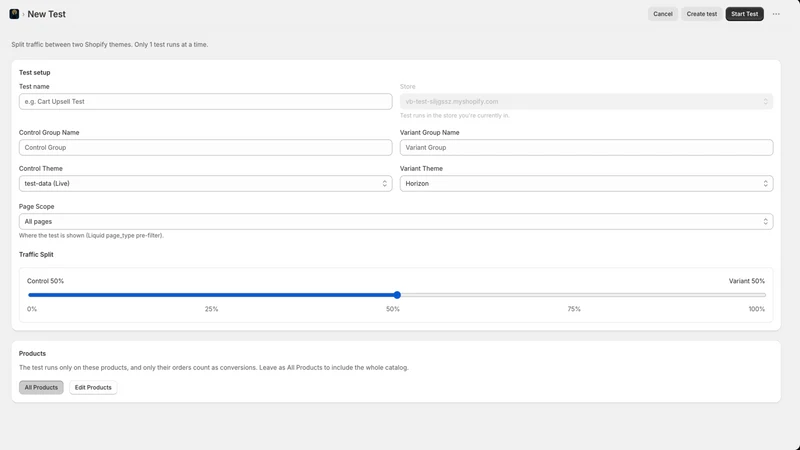Click the New Test page title
This screenshot has width=800, height=450.
coord(46,14)
